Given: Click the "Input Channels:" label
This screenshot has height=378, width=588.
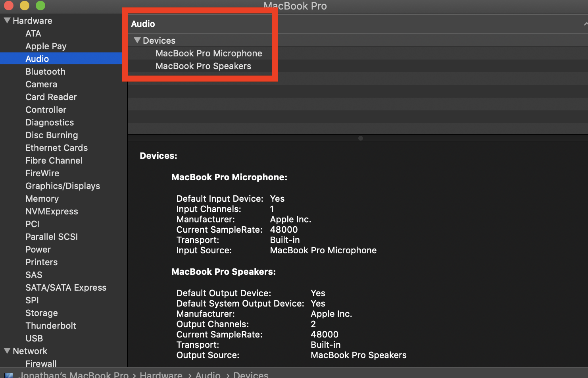Looking at the screenshot, I should 209,209.
